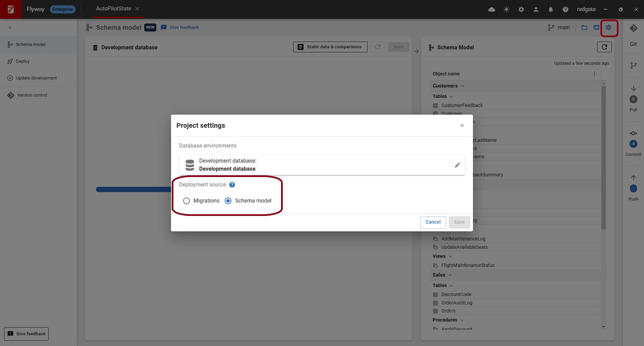Collapse the Customers schema group

(x=463, y=86)
